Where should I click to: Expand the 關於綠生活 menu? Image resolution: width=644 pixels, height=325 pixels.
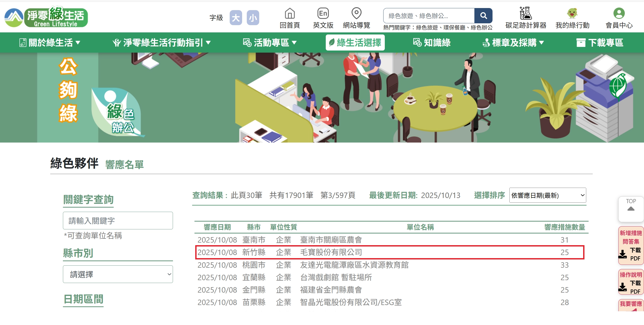tap(50, 43)
